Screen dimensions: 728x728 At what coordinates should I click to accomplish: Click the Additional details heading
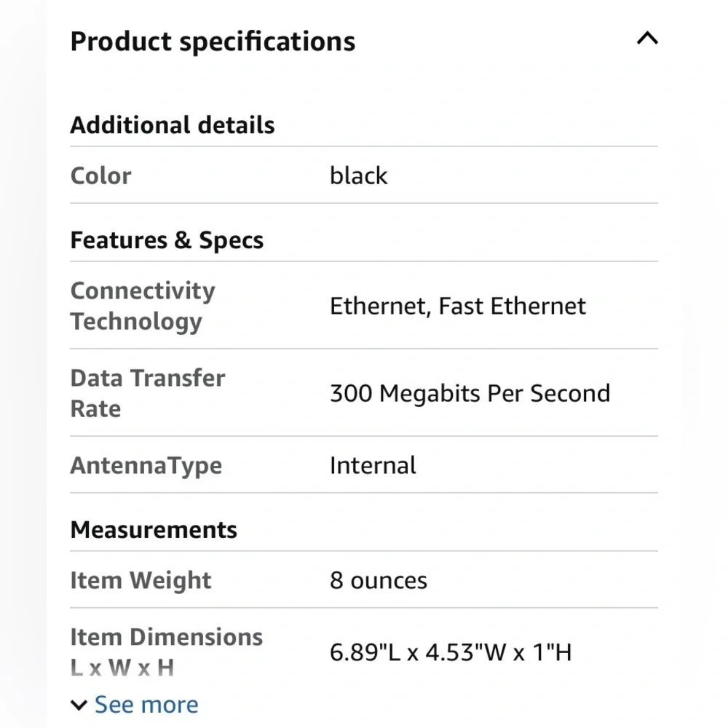coord(172,124)
